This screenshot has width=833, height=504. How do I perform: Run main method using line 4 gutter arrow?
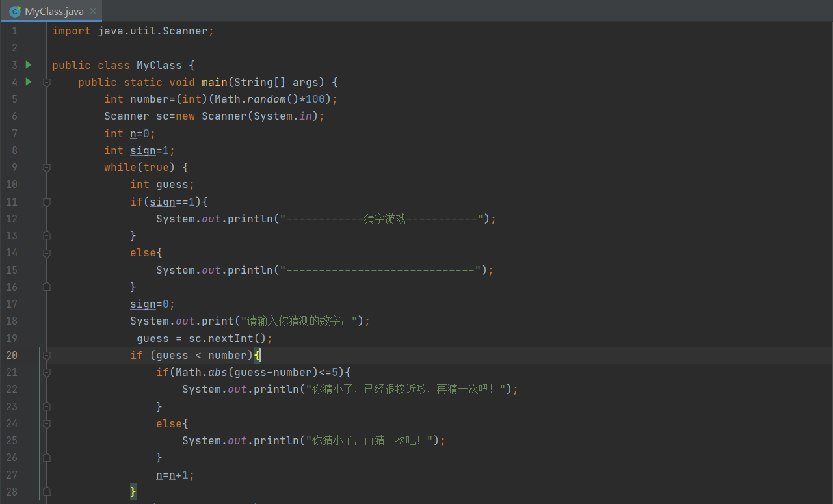(x=28, y=82)
